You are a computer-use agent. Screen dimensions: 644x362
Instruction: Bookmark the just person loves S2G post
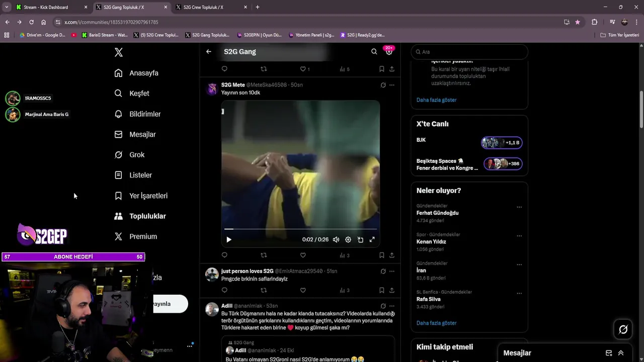point(382,290)
